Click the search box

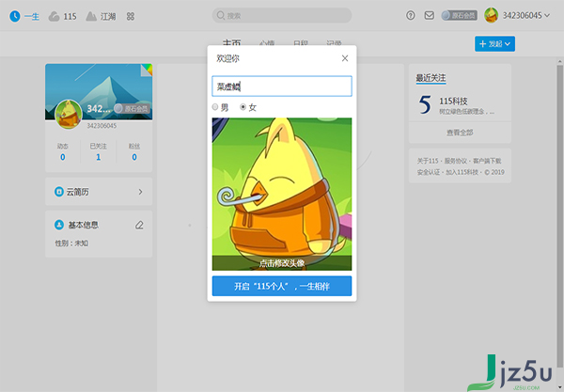282,15
